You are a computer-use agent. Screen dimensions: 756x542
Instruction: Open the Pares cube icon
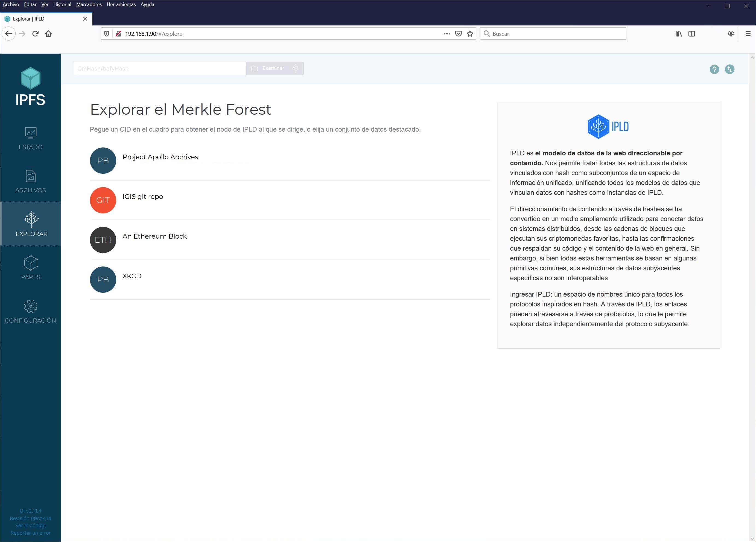pyautogui.click(x=31, y=263)
